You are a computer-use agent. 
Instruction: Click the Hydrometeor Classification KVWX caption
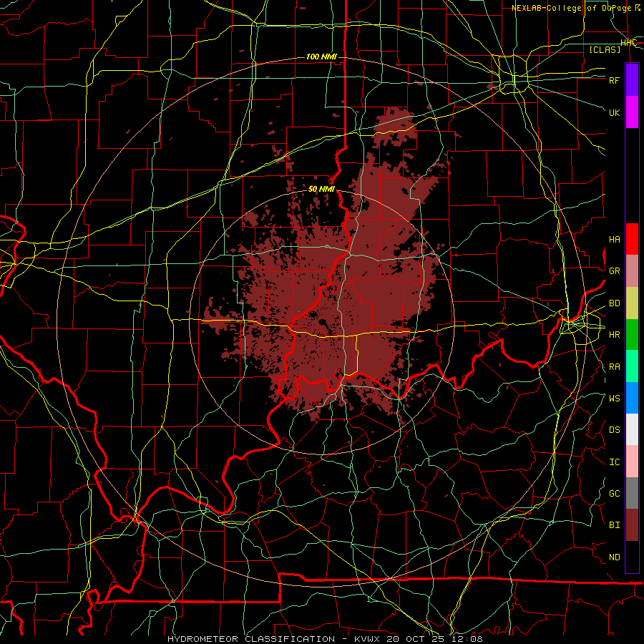point(326,639)
